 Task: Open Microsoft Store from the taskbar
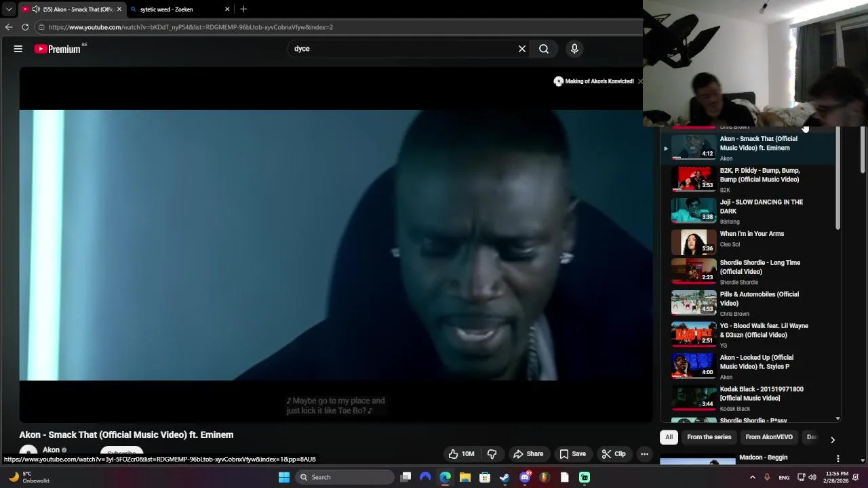click(x=485, y=477)
